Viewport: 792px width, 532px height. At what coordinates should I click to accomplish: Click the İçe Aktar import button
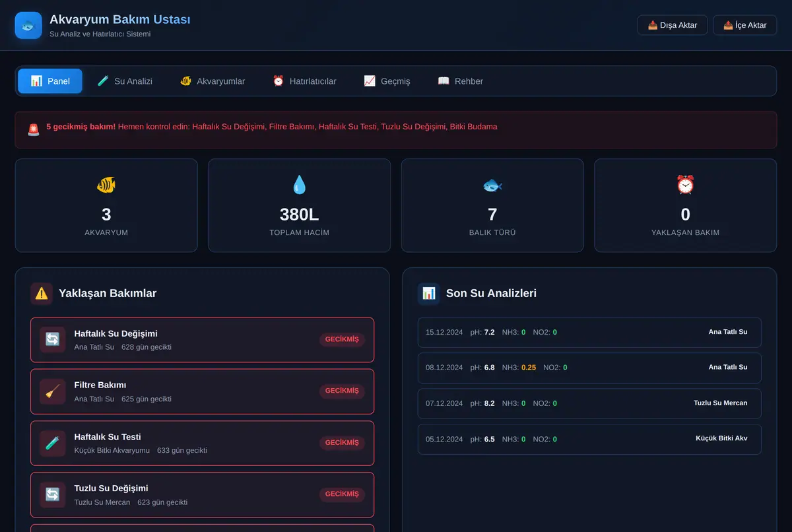click(745, 25)
